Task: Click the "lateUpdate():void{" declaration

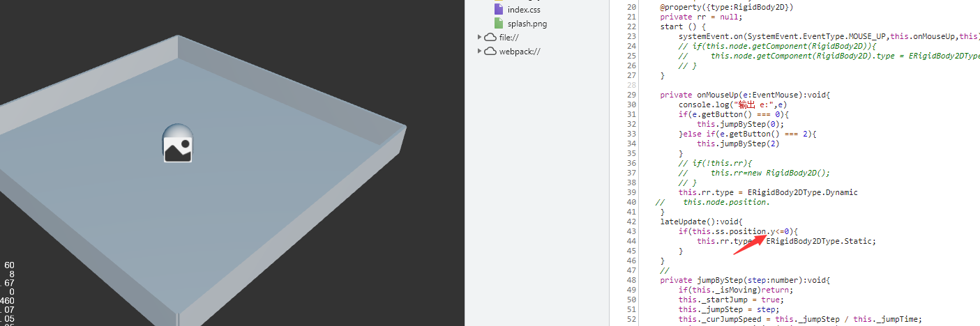Action: pyautogui.click(x=702, y=222)
